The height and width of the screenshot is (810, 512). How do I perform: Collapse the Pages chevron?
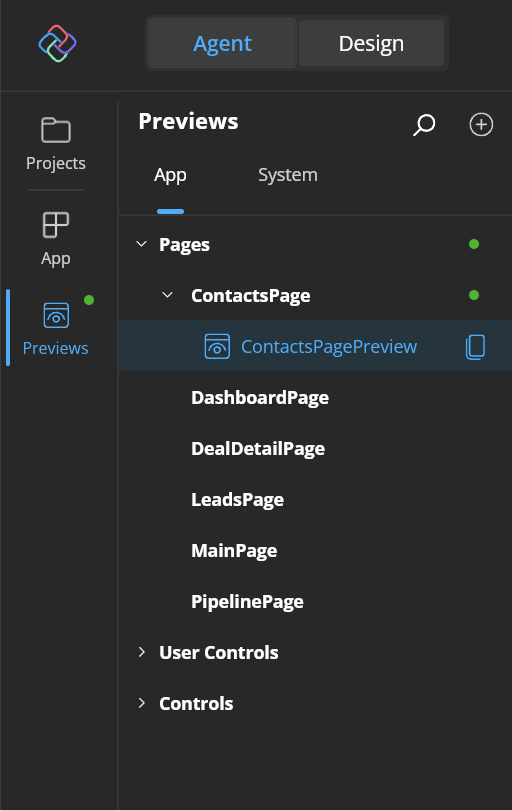pyautogui.click(x=142, y=244)
